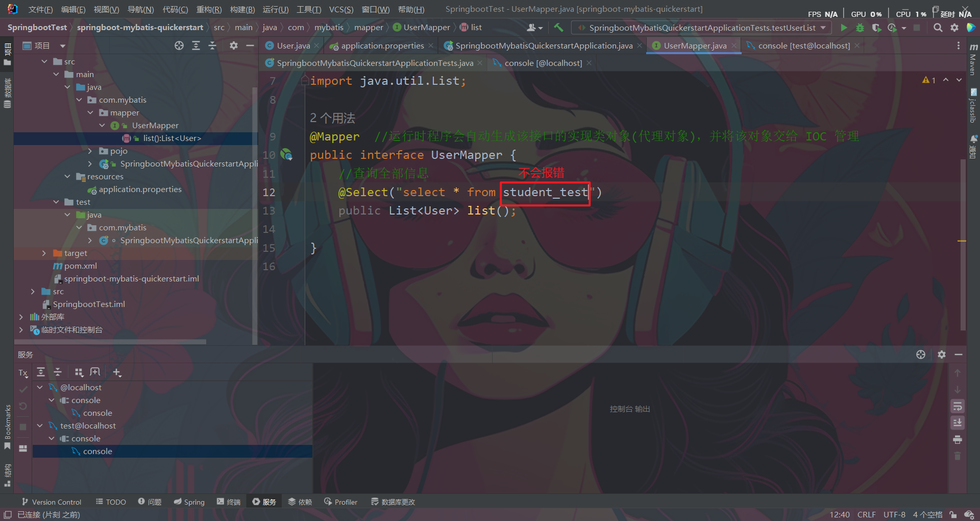Viewport: 980px width, 521px height.
Task: Open the 运行(U) menu
Action: [x=276, y=10]
